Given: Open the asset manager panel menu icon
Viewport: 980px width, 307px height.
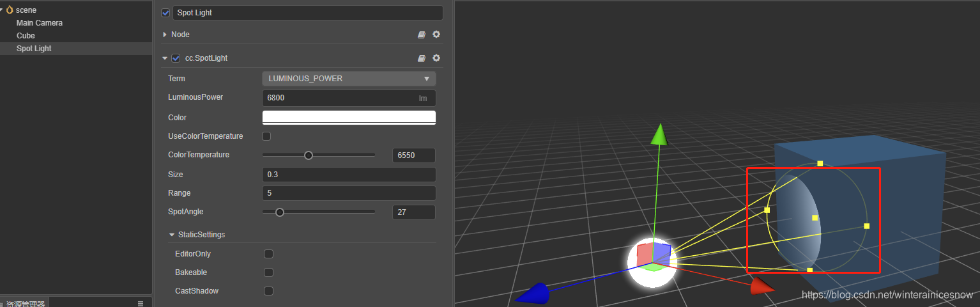Looking at the screenshot, I should pyautogui.click(x=141, y=303).
